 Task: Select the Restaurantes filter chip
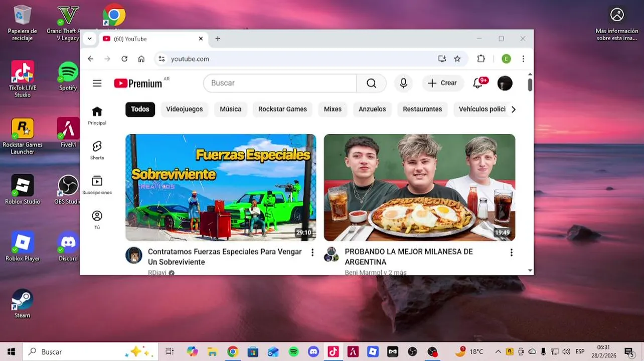pos(422,109)
